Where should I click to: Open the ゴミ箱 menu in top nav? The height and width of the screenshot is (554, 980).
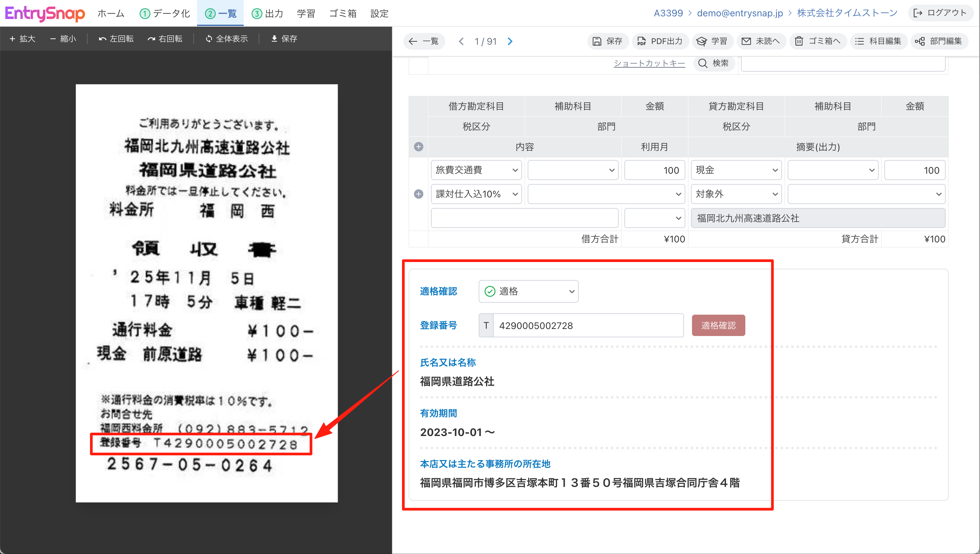(342, 13)
